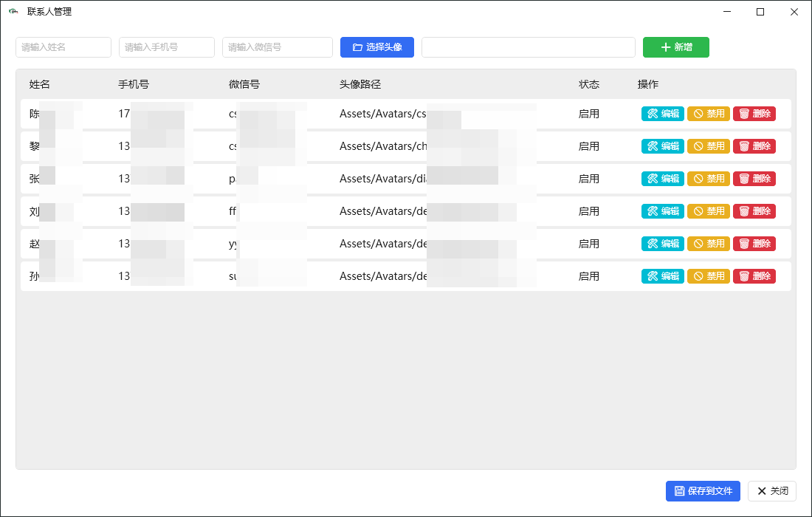Click the 姓名 column header
812x517 pixels.
40,84
